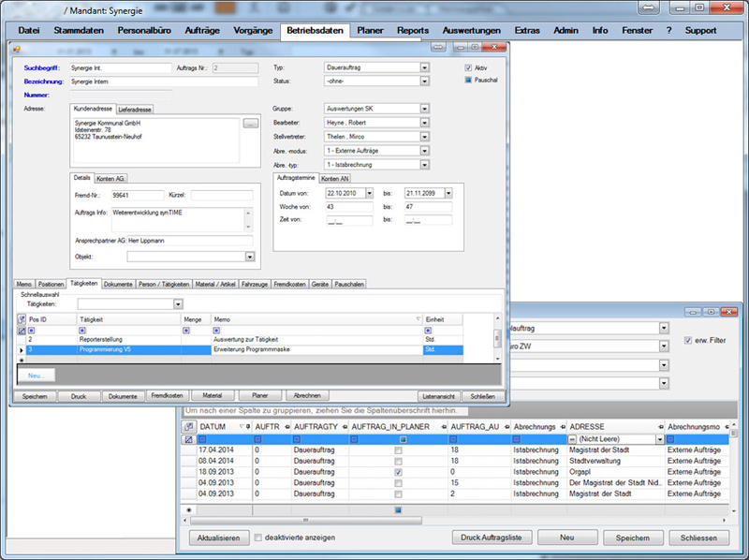Open the Typ dropdown showing Dauerauftrag
Screen dimensions: 749x560
(424, 67)
